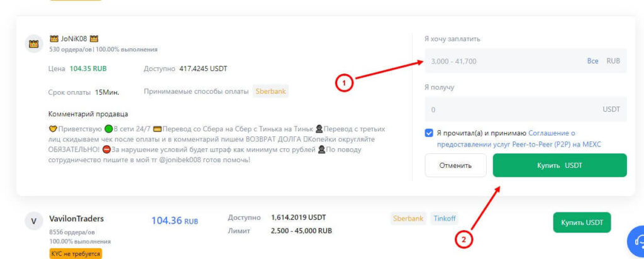Toggle the P2P agreement checkbox
The image size is (644, 259).
pyautogui.click(x=429, y=133)
